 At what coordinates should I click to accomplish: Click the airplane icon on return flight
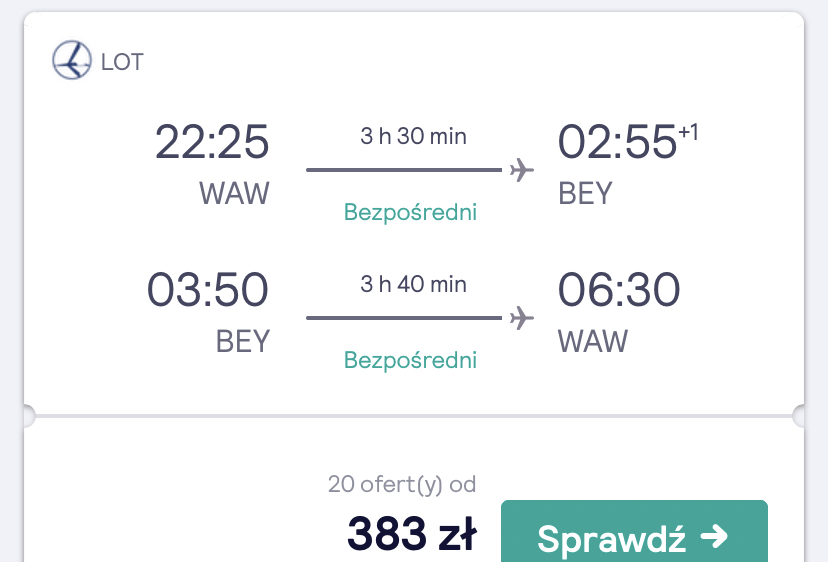click(x=522, y=318)
